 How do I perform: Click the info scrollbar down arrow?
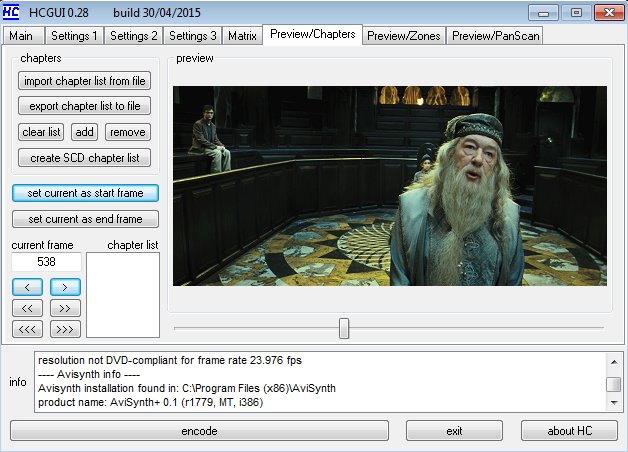coord(614,402)
